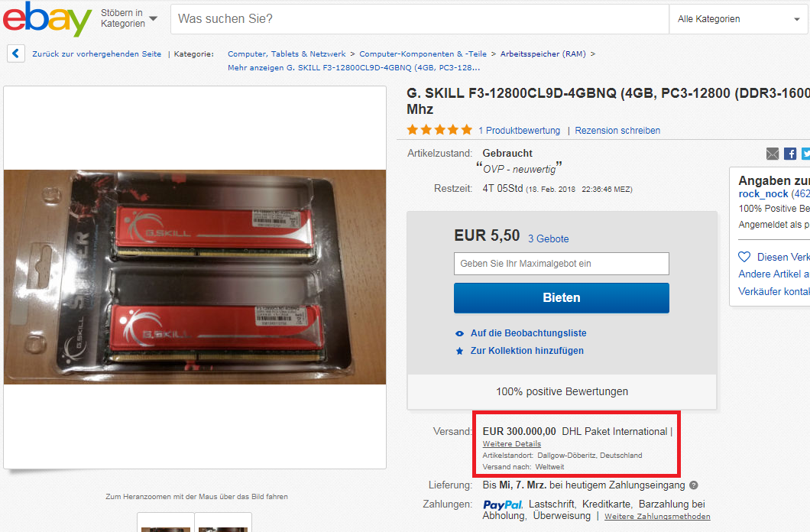Click the back arrow icon
810x532 pixels.
(x=16, y=54)
